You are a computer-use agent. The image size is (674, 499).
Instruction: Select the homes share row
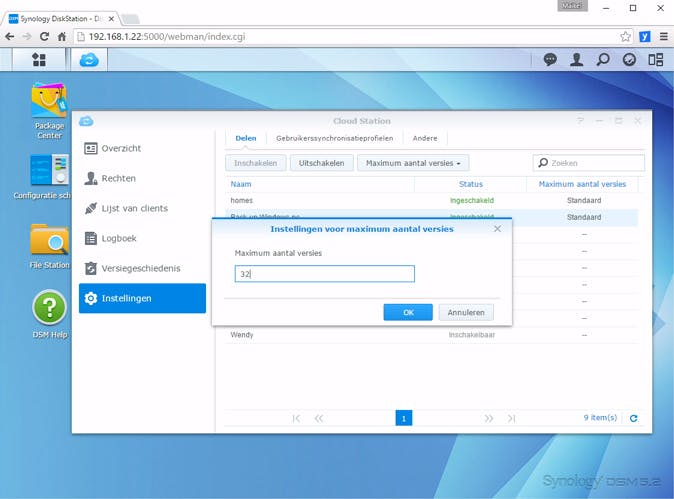point(431,201)
